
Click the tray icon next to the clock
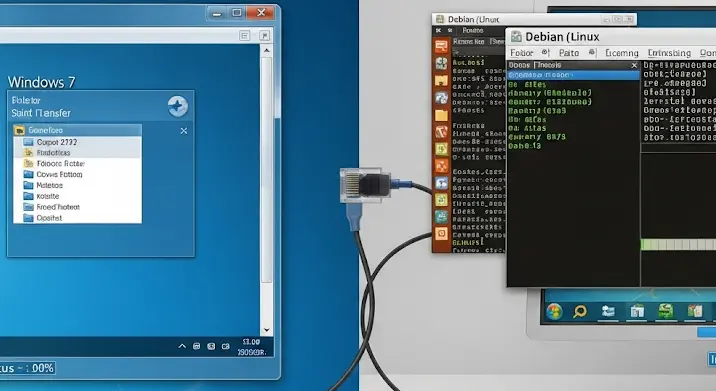tap(226, 346)
